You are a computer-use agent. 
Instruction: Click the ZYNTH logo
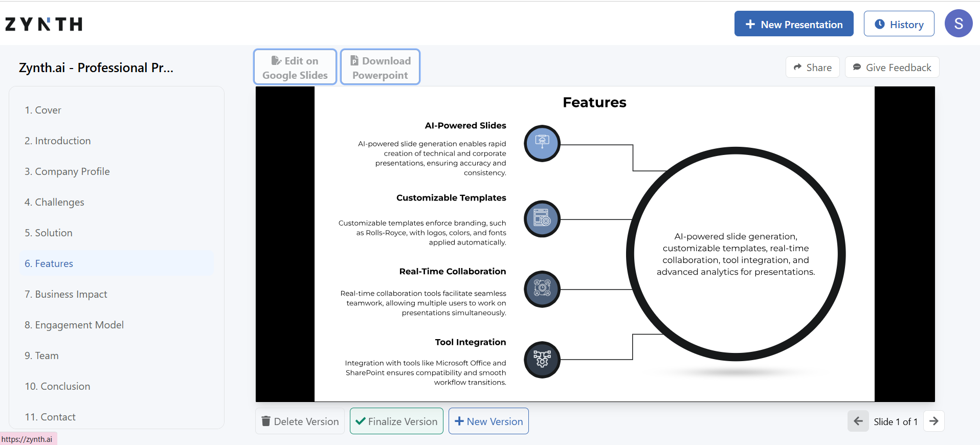[44, 24]
